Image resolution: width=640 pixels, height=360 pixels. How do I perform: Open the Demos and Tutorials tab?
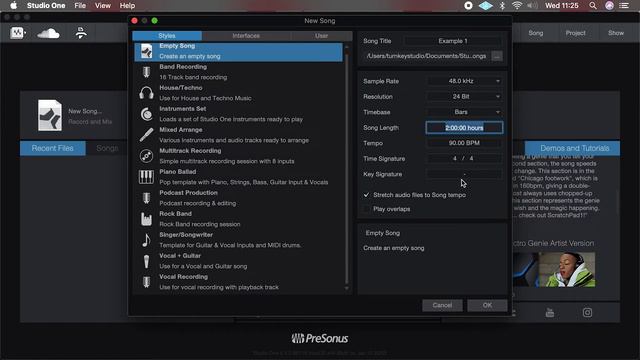574,148
